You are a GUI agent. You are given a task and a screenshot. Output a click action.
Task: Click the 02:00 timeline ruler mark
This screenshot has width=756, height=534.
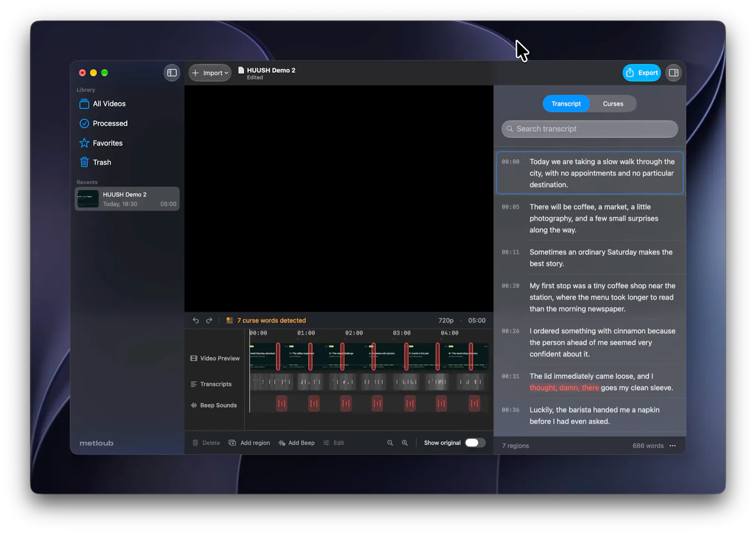354,333
